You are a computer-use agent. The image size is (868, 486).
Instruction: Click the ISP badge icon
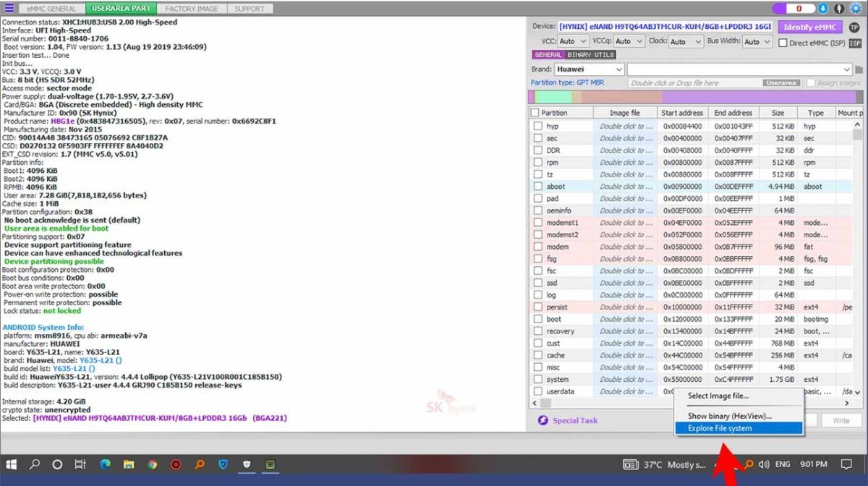[855, 43]
